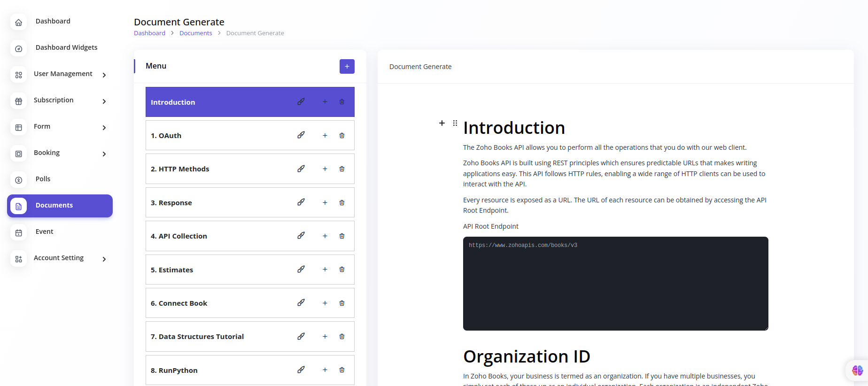The width and height of the screenshot is (868, 386).
Task: Click the Polls sidebar icon
Action: (x=19, y=180)
